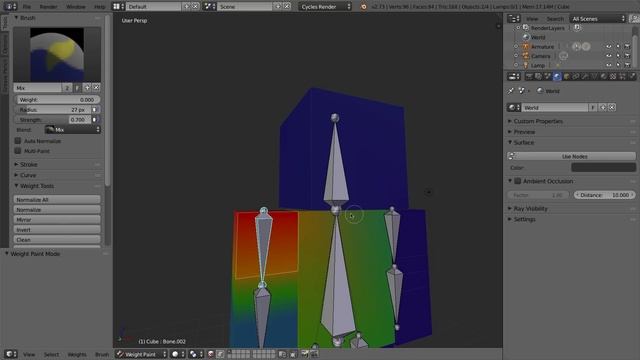Add a new world datablock
Viewport: 640px width, 360px height.
coord(603,107)
